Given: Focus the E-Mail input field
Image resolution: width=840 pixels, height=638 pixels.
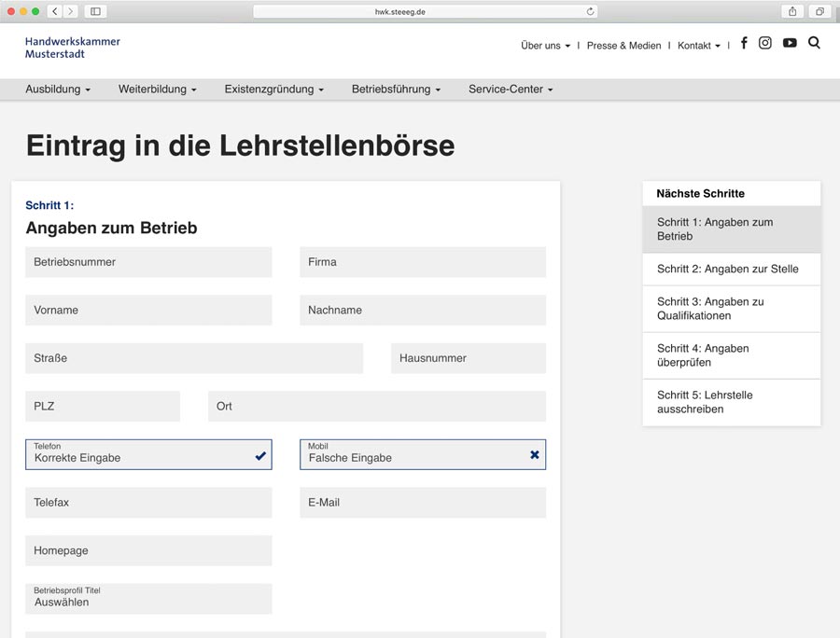Looking at the screenshot, I should tap(422, 503).
